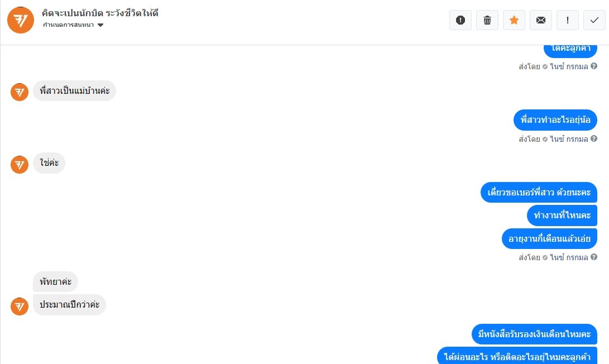Click help icon under อายุงานกี่เดือนแล้วเอ่ย message
Viewport: 609px width, 364px height.
click(594, 257)
